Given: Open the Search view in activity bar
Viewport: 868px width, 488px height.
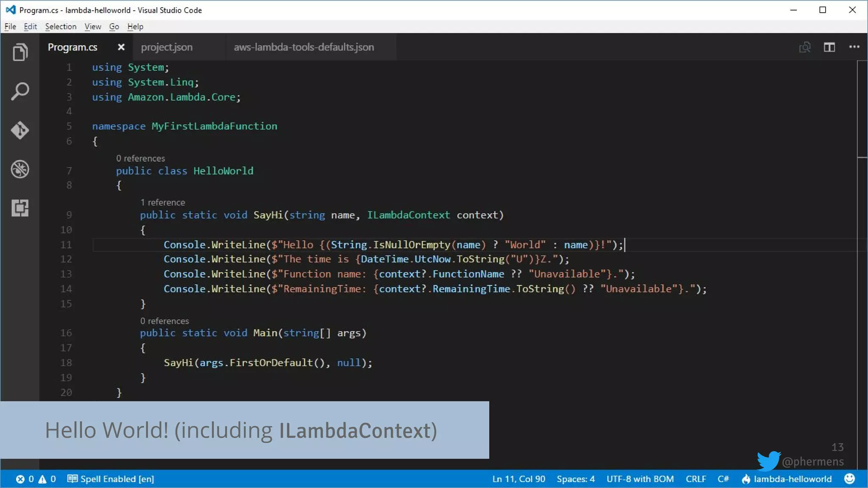Looking at the screenshot, I should coord(20,91).
